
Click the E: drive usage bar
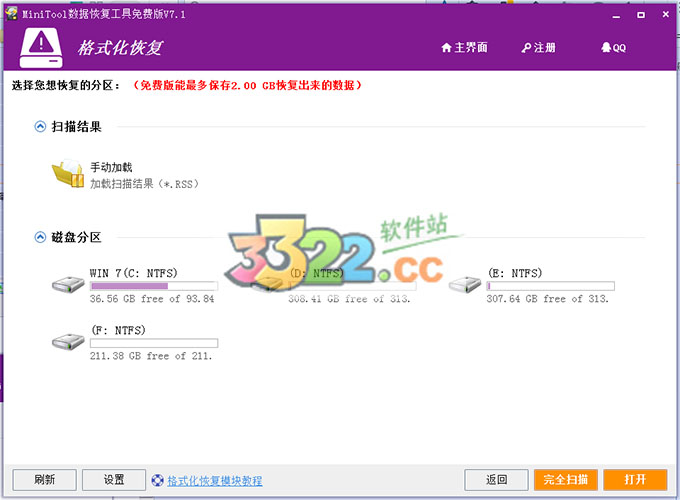[550, 286]
